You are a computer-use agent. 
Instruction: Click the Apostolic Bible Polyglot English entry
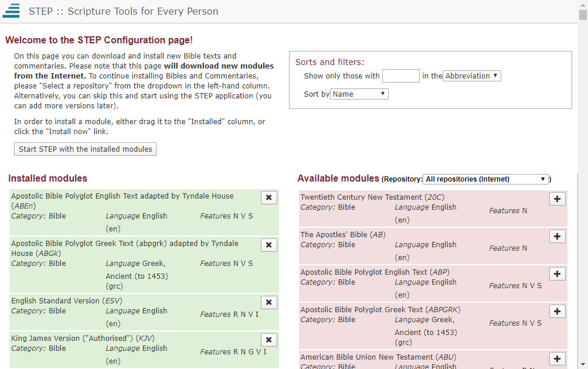tap(387, 283)
